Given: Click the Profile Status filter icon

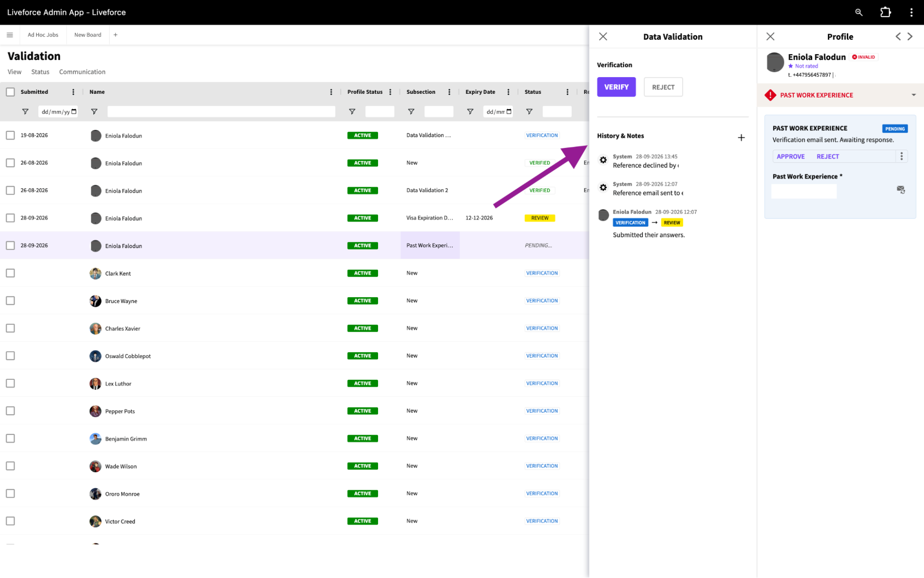Looking at the screenshot, I should 352,112.
